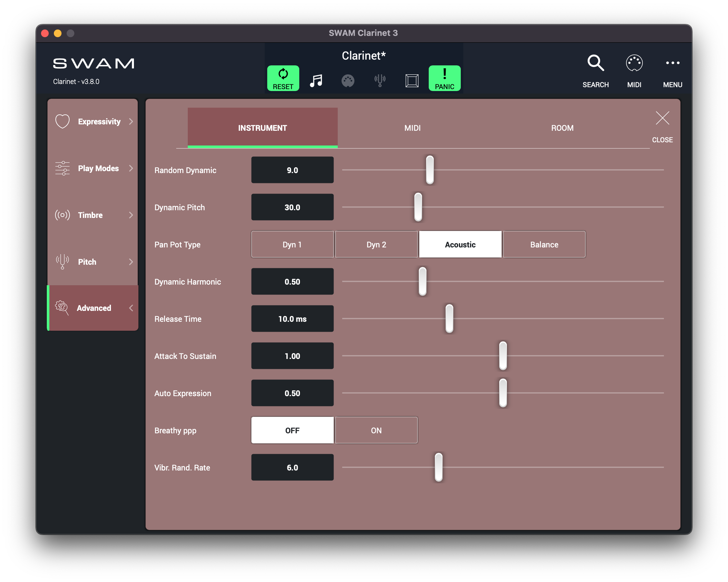Click the music notes icon in toolbar
The width and height of the screenshot is (728, 582).
316,81
